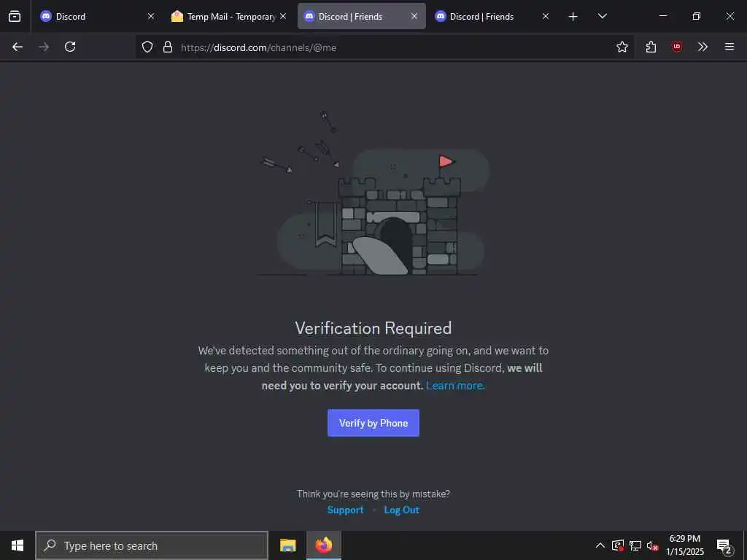Open the Learn more link
The height and width of the screenshot is (560, 747).
(x=455, y=386)
